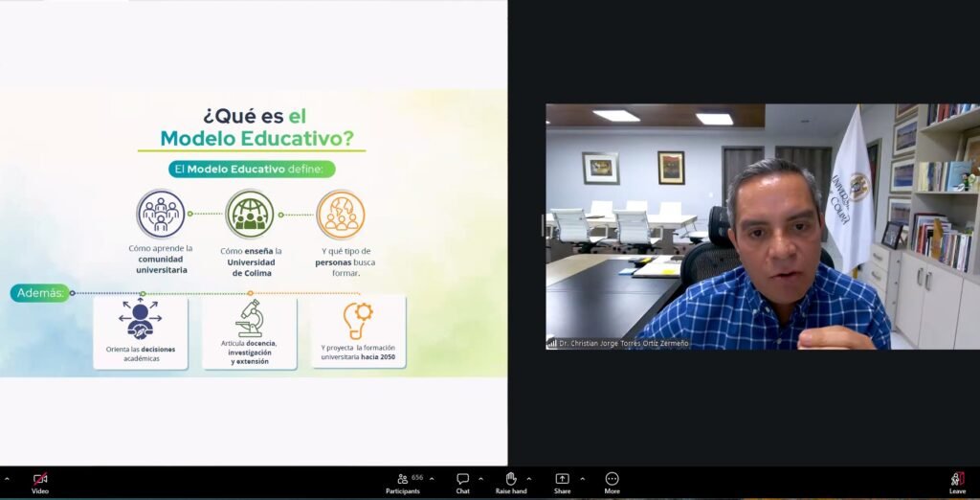
Task: Click the Raise hand button
Action: point(511,483)
